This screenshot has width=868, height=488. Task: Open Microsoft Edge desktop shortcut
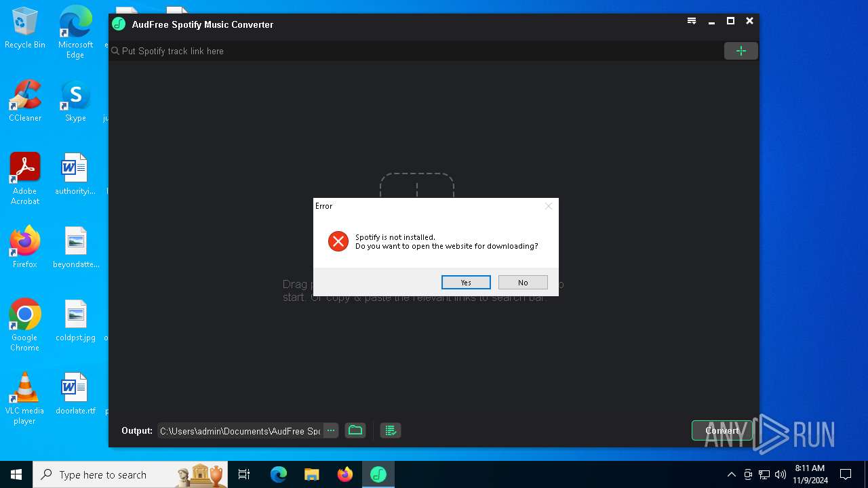point(75,32)
